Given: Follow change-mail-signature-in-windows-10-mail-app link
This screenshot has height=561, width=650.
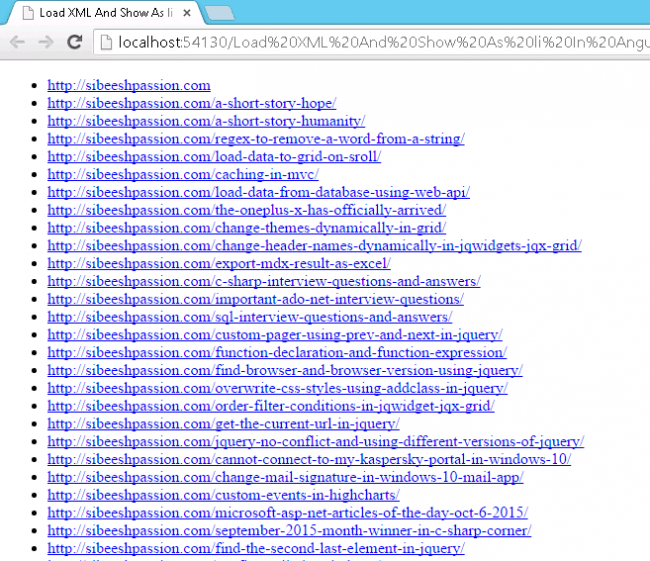Looking at the screenshot, I should click(x=285, y=478).
